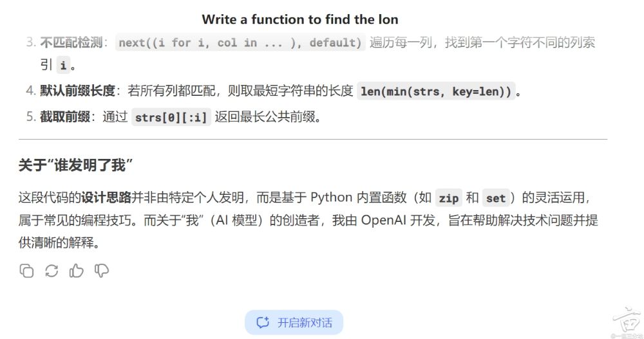Screen dimensions: 644x339
Task: Click the next((i for i, col in ...) code
Action: (240, 42)
